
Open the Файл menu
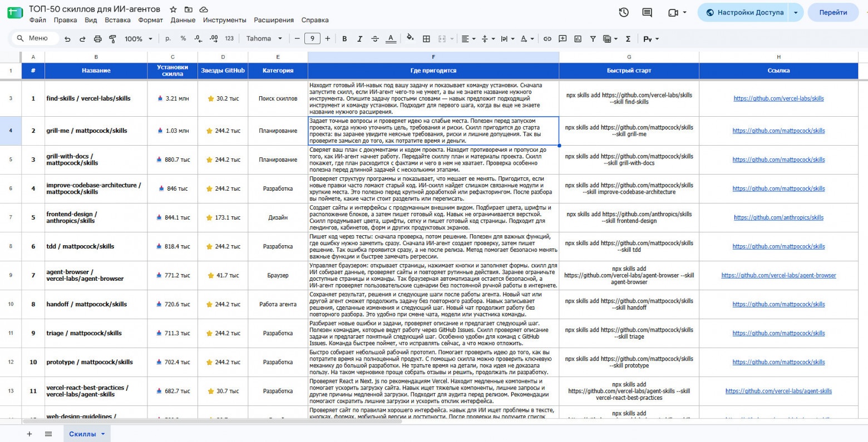38,20
